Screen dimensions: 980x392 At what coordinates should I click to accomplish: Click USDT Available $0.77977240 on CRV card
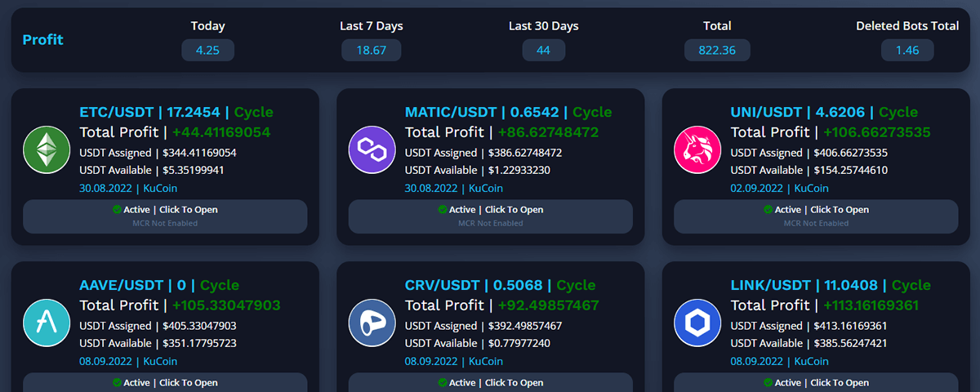[477, 343]
